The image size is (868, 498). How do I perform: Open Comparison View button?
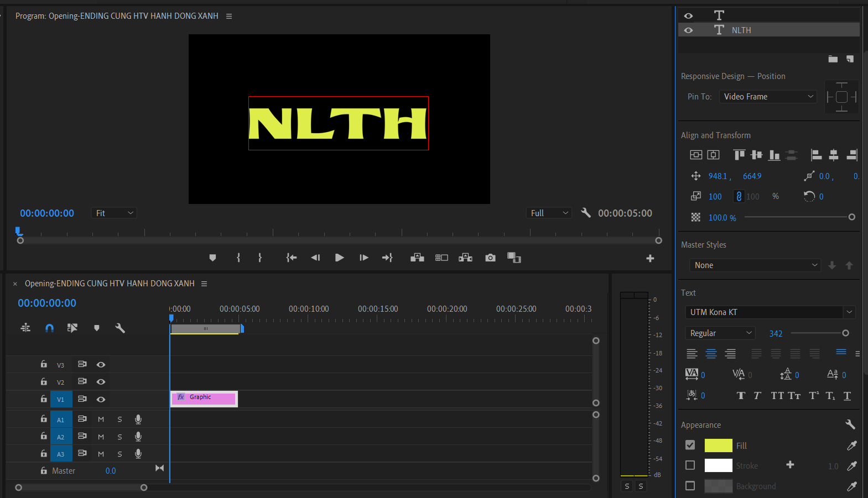(x=514, y=258)
